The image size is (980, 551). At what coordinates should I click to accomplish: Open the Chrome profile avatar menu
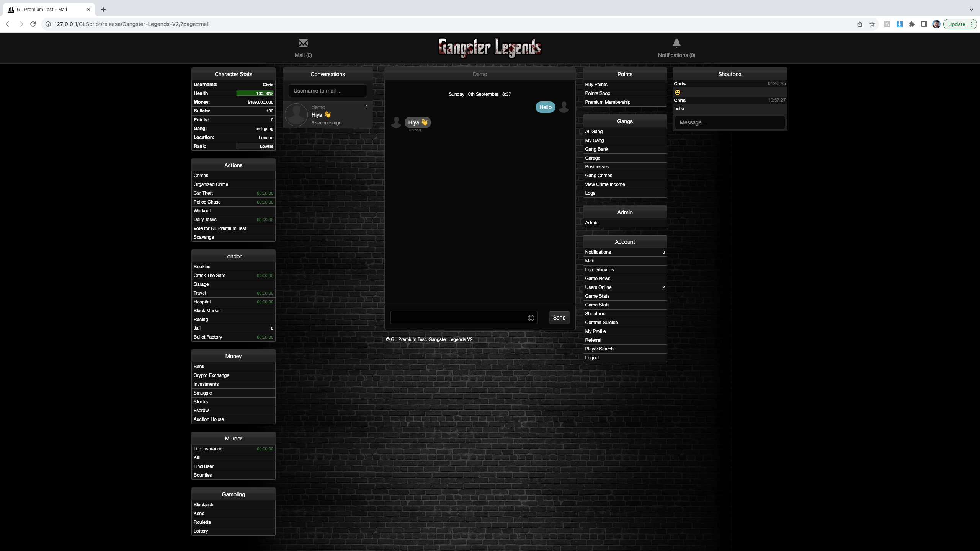936,24
